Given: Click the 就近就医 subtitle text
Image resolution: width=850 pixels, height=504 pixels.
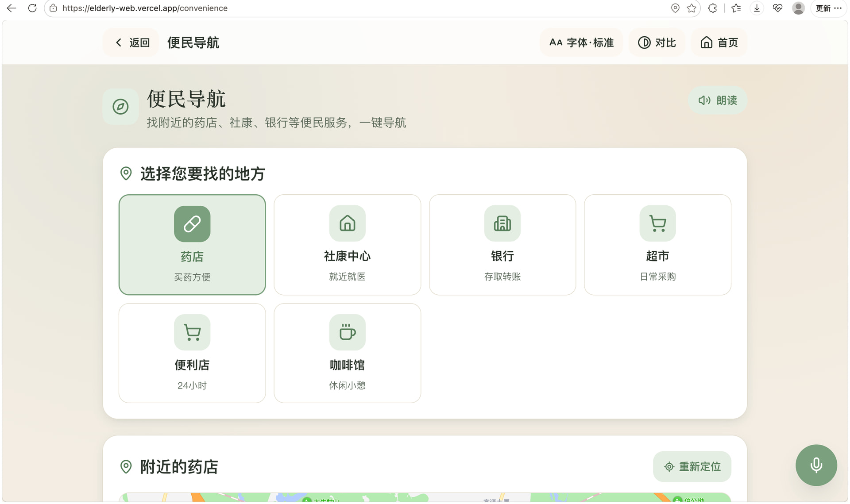Looking at the screenshot, I should point(348,277).
